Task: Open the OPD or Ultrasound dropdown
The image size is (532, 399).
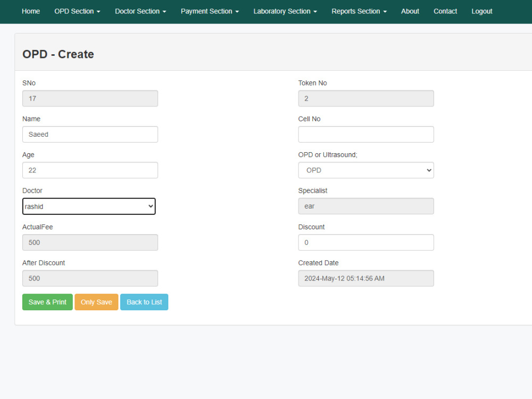Action: [x=365, y=170]
